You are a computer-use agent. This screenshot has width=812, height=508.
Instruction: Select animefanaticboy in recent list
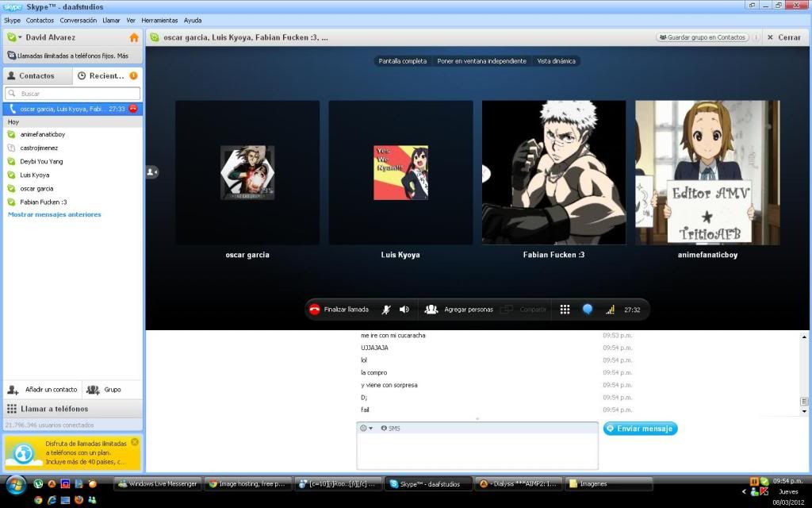72,134
